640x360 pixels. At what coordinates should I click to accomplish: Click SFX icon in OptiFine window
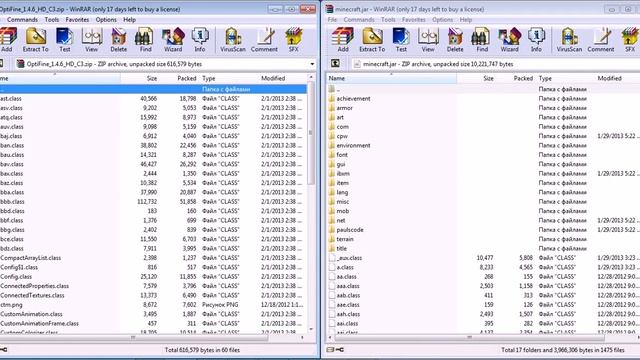pos(293,40)
